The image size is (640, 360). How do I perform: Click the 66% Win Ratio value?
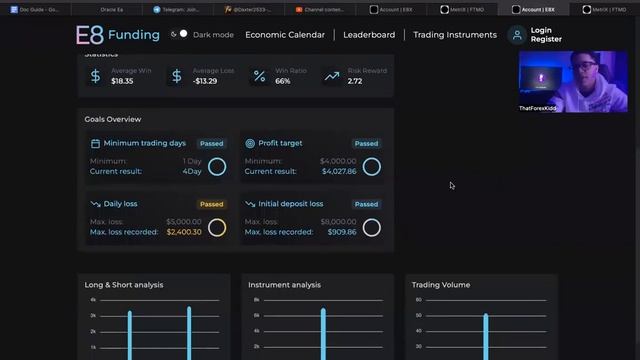[282, 81]
